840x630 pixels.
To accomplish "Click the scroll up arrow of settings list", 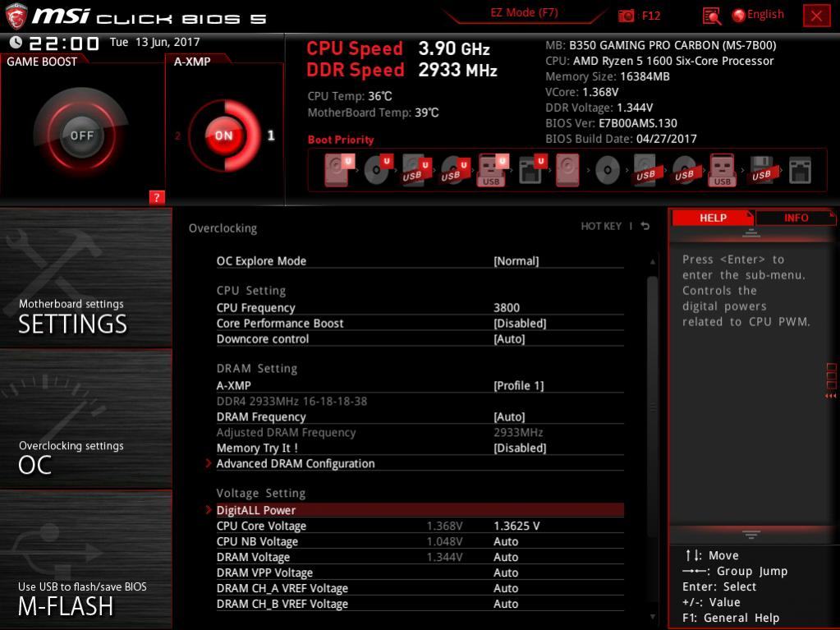I will [652, 261].
